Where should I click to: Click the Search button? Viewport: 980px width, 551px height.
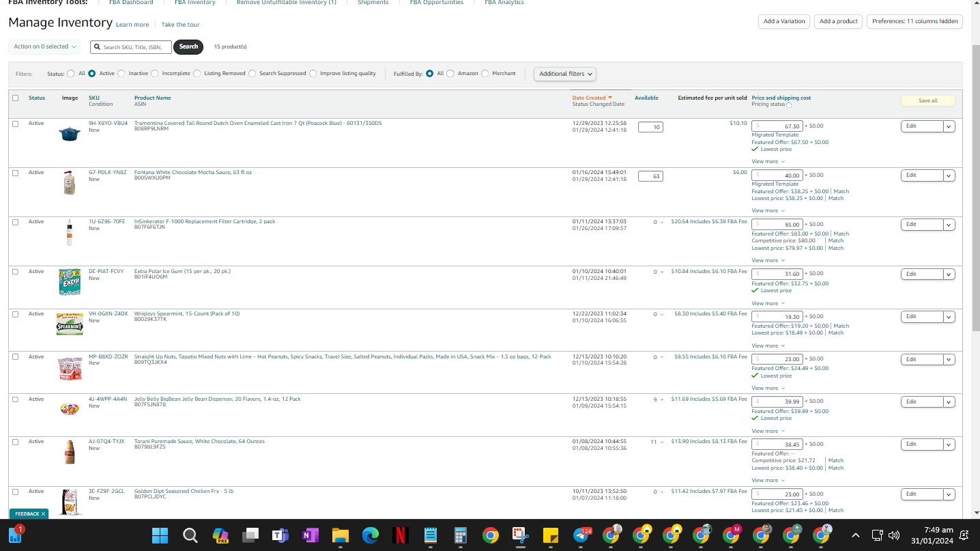pyautogui.click(x=188, y=46)
